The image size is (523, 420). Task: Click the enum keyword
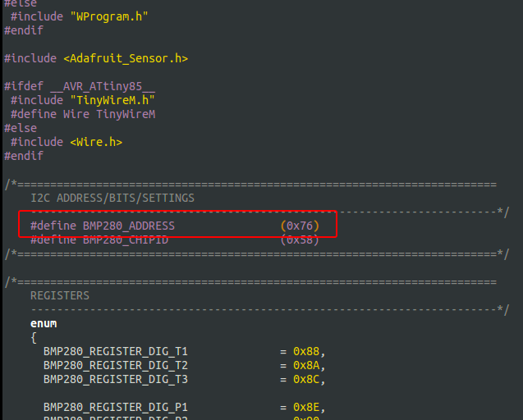point(44,323)
